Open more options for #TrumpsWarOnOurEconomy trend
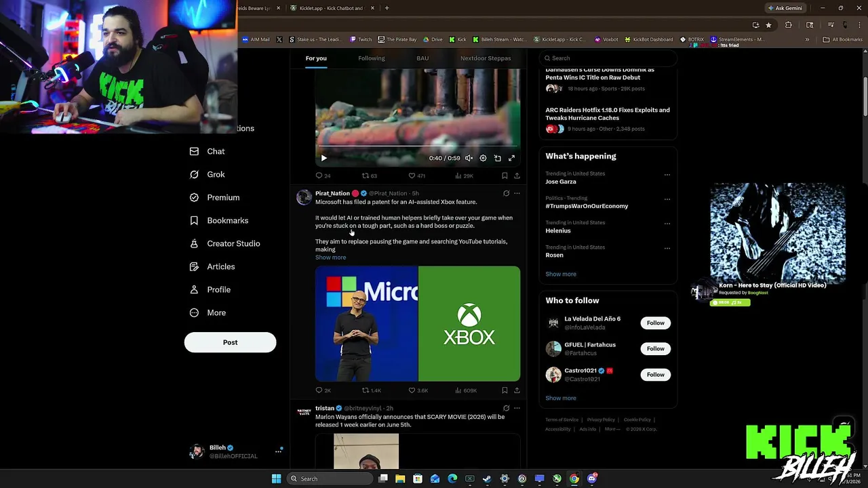The height and width of the screenshot is (488, 868). [x=667, y=199]
